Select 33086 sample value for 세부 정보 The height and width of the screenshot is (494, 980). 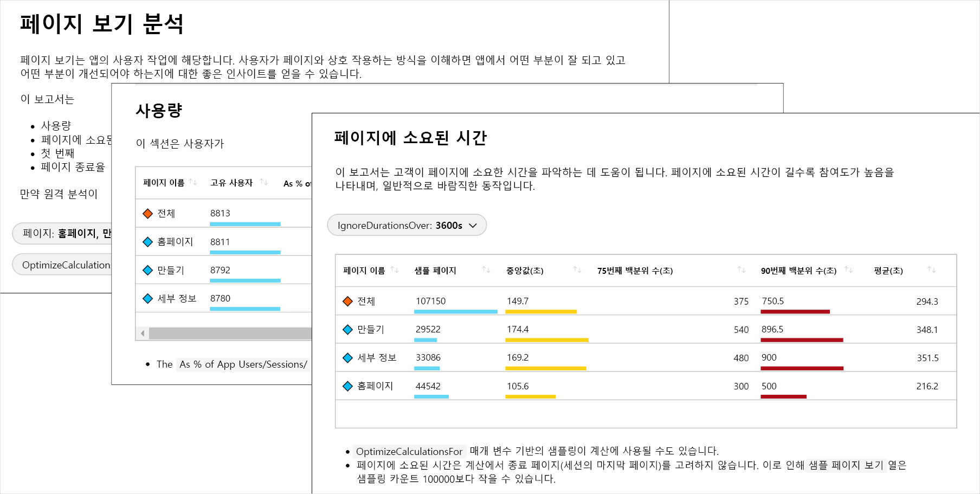pos(428,357)
